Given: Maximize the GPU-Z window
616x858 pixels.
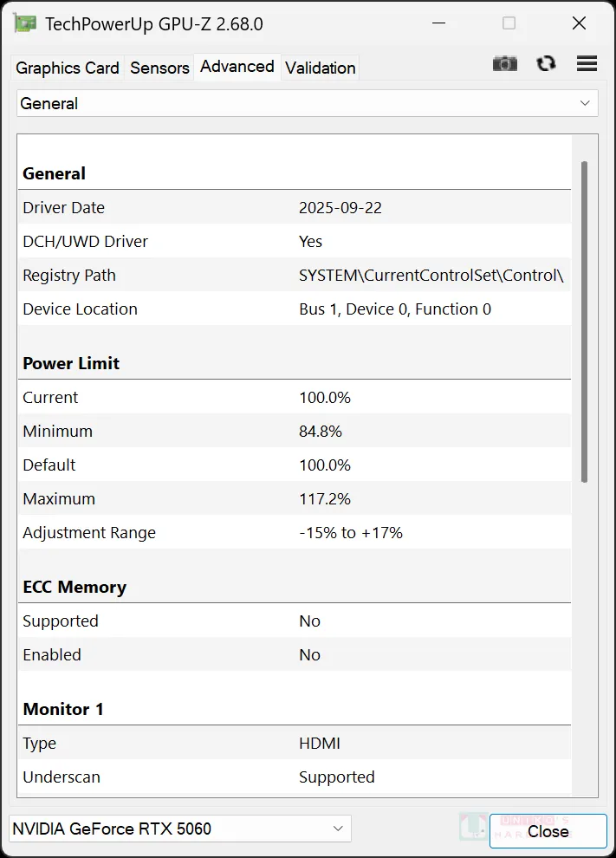Looking at the screenshot, I should click(x=509, y=24).
